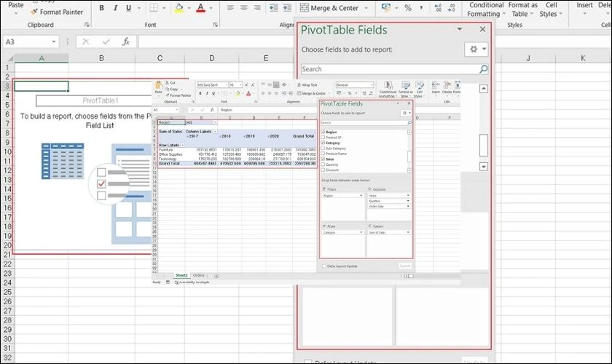This screenshot has width=612, height=364.
Task: Expand the 2017 year group in pivot table
Action: point(187,137)
